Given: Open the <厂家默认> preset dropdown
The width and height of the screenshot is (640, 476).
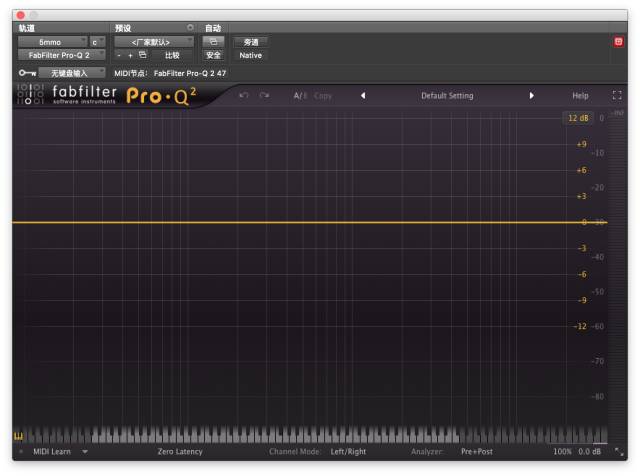Looking at the screenshot, I should 153,42.
